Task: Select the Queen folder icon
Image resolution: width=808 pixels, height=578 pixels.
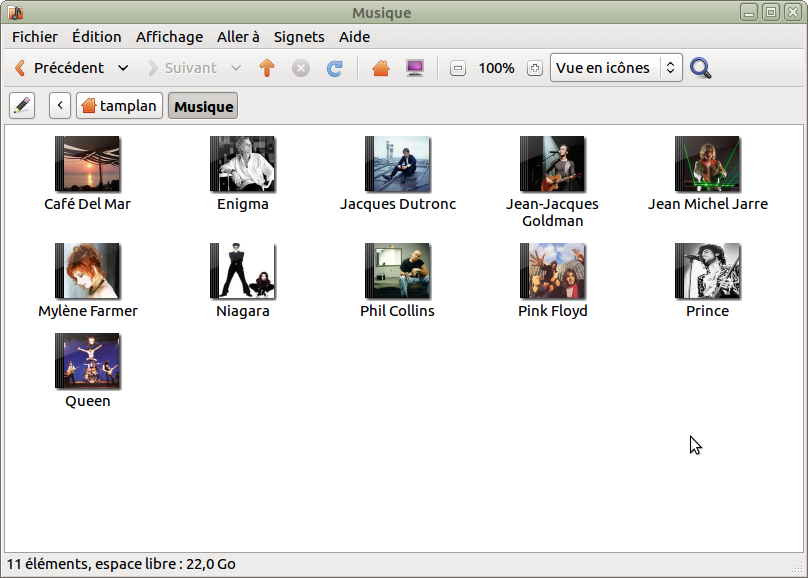Action: pos(88,361)
